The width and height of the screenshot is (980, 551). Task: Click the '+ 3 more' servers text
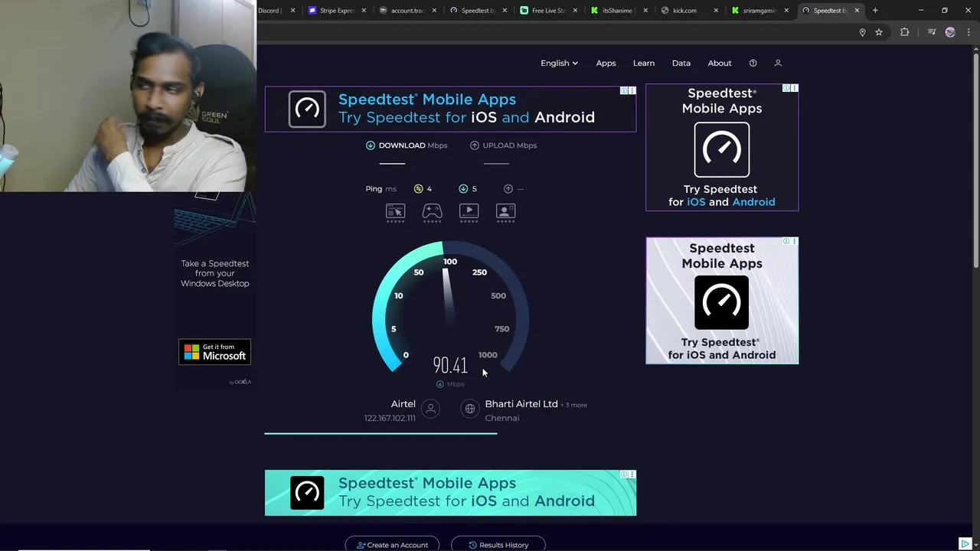click(574, 405)
